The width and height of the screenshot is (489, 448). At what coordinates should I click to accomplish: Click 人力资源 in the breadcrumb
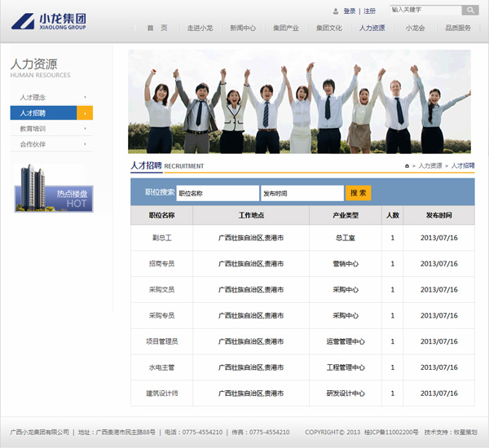tap(430, 166)
